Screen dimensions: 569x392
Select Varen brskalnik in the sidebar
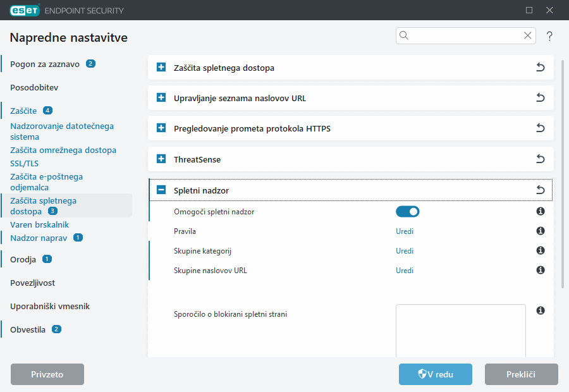pyautogui.click(x=39, y=224)
